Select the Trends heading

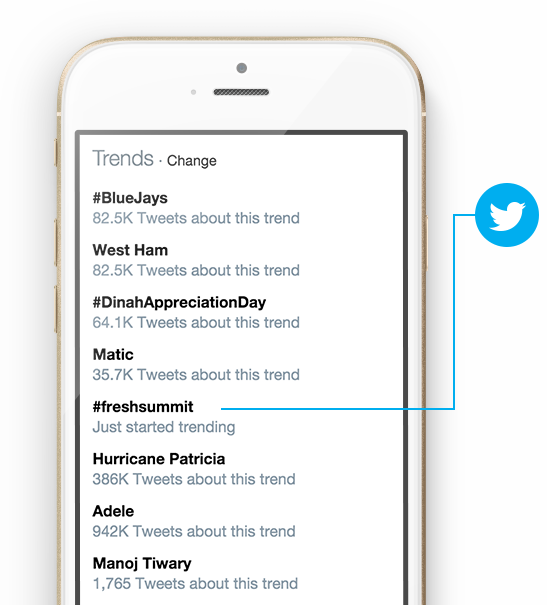tap(123, 159)
